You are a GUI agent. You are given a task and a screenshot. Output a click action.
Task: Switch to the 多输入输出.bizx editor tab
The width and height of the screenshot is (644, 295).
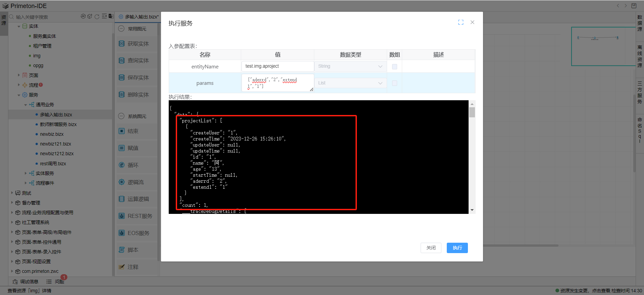[139, 17]
